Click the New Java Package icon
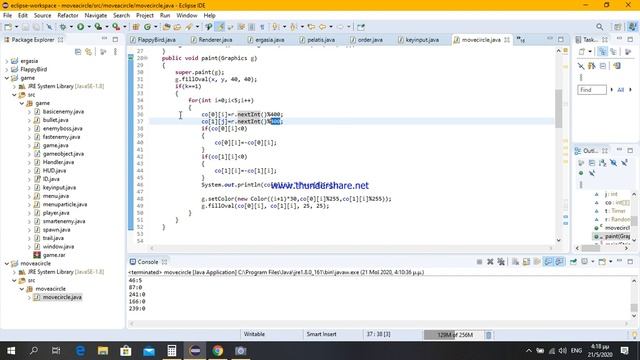 point(136,27)
